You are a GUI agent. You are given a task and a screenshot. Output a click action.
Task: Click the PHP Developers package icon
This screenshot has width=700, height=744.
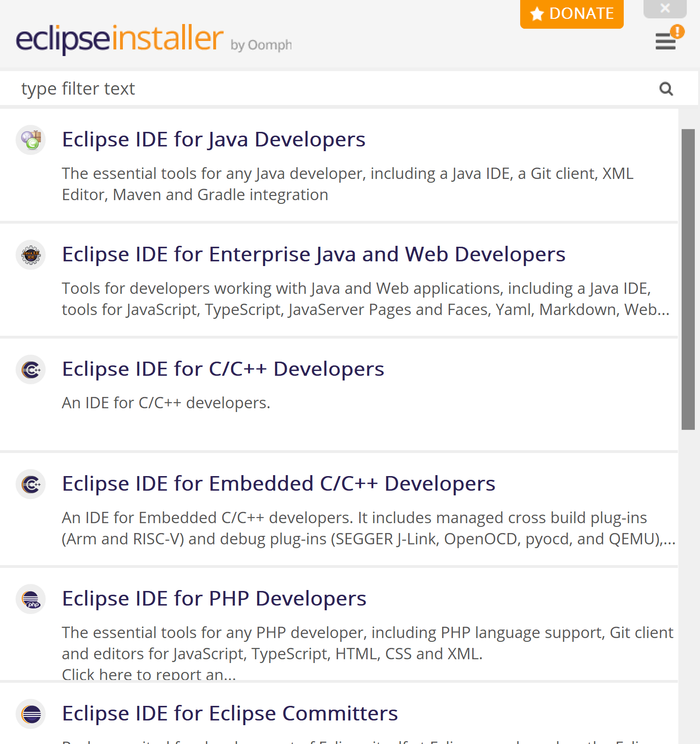pos(31,599)
